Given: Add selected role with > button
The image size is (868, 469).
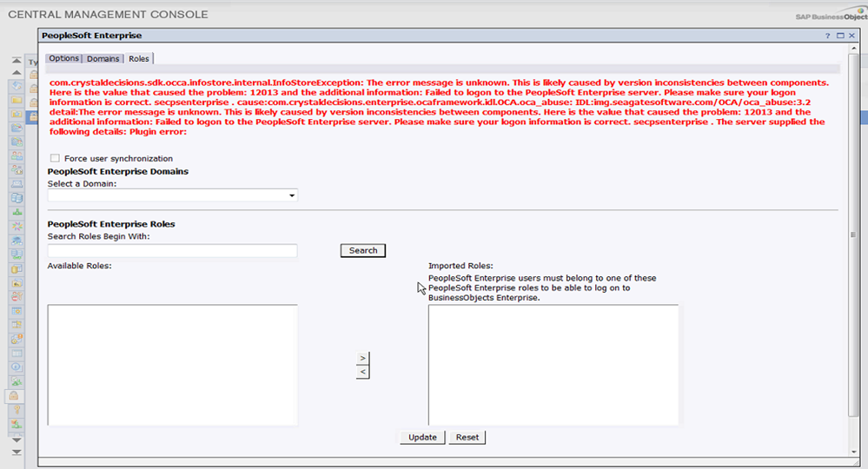Looking at the screenshot, I should click(362, 358).
